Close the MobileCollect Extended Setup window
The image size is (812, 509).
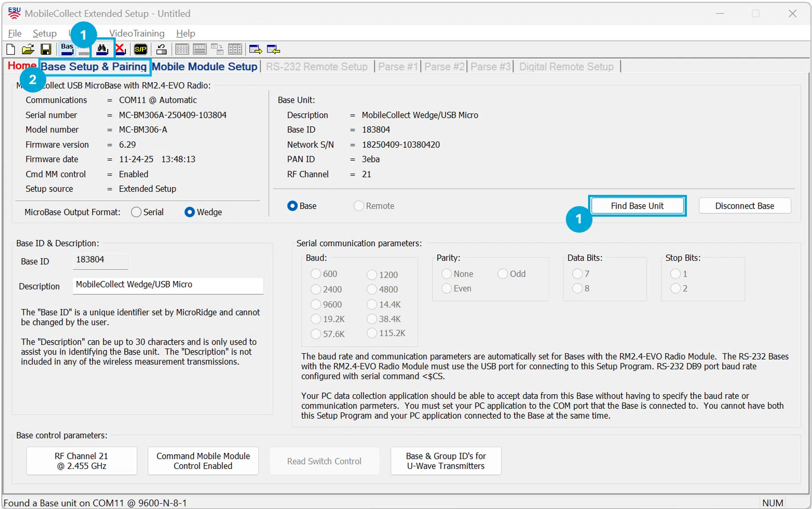pos(792,13)
